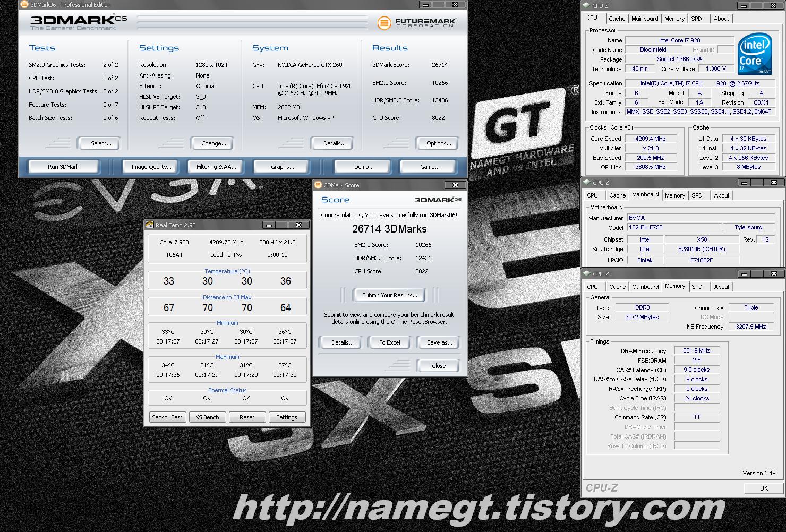Image resolution: width=786 pixels, height=532 pixels.
Task: Click Save as in the Score dialog
Action: (439, 342)
